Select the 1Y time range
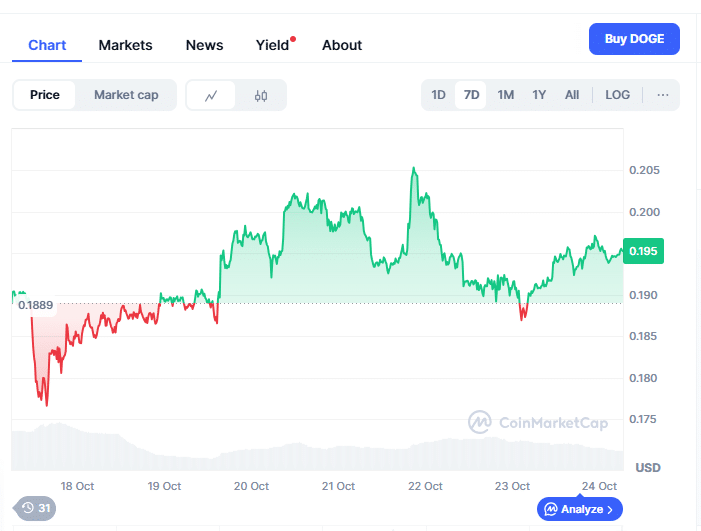Screen dimensions: 701x531 (539, 95)
